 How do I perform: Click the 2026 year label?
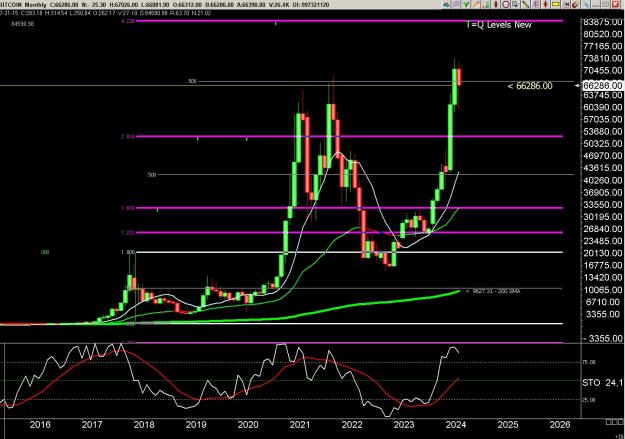point(560,425)
